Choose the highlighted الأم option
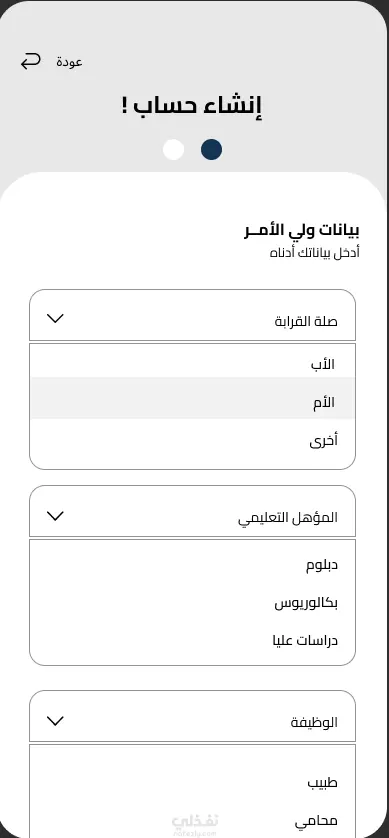The height and width of the screenshot is (838, 389). [192, 398]
